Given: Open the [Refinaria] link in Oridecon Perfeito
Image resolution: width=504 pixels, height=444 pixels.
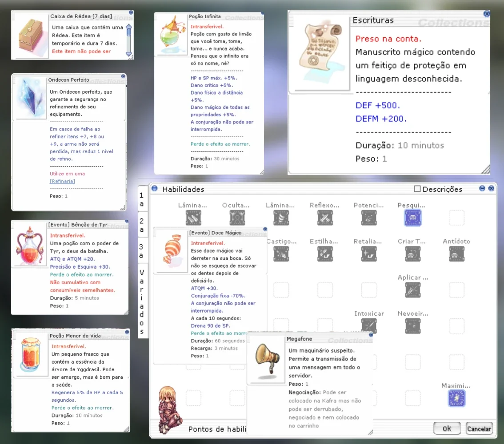Looking at the screenshot, I should click(x=62, y=181).
